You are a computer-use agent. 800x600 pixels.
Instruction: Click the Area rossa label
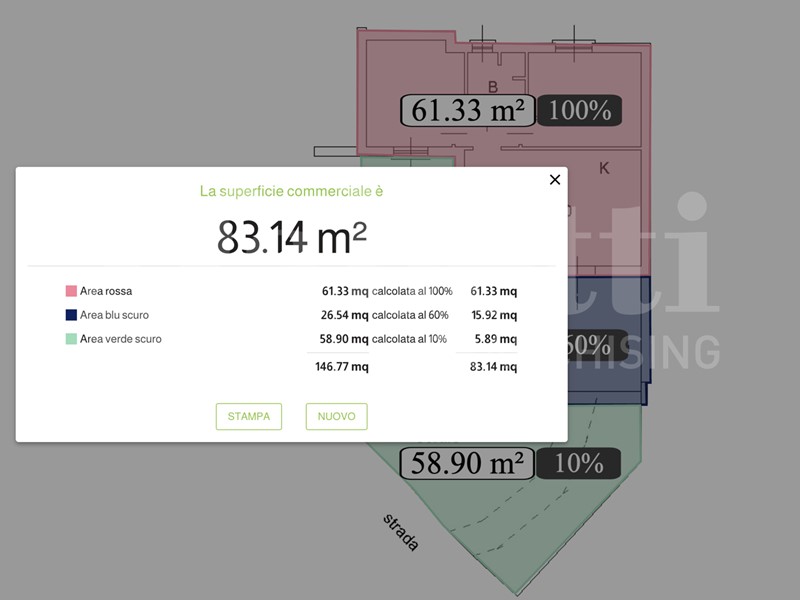(x=106, y=291)
